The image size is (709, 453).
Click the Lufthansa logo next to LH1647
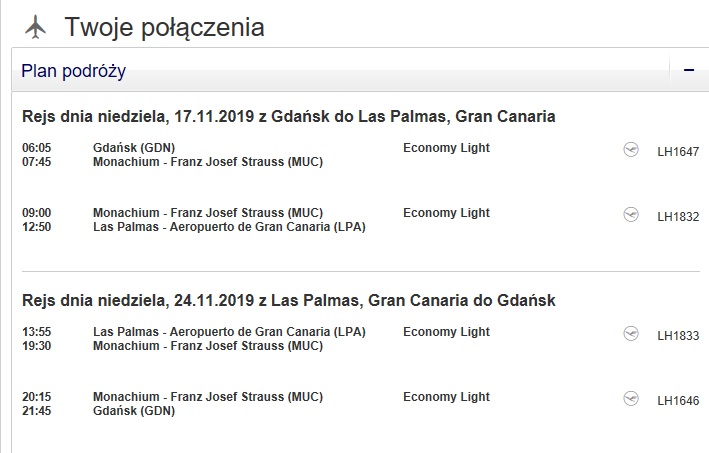631,149
